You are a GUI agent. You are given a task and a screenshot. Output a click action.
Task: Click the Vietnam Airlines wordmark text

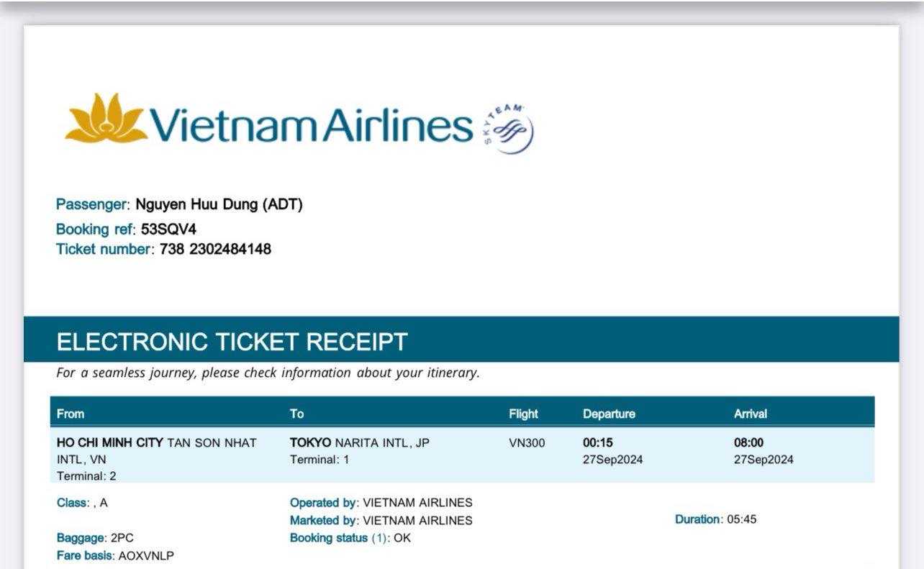tap(311, 124)
